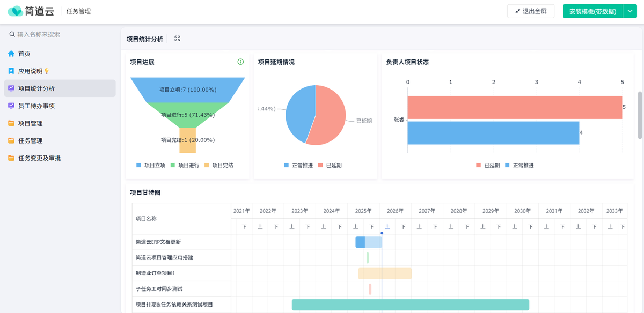Click project name 子任务工时同步测试
Screen dimensions: 644x313
click(x=159, y=289)
